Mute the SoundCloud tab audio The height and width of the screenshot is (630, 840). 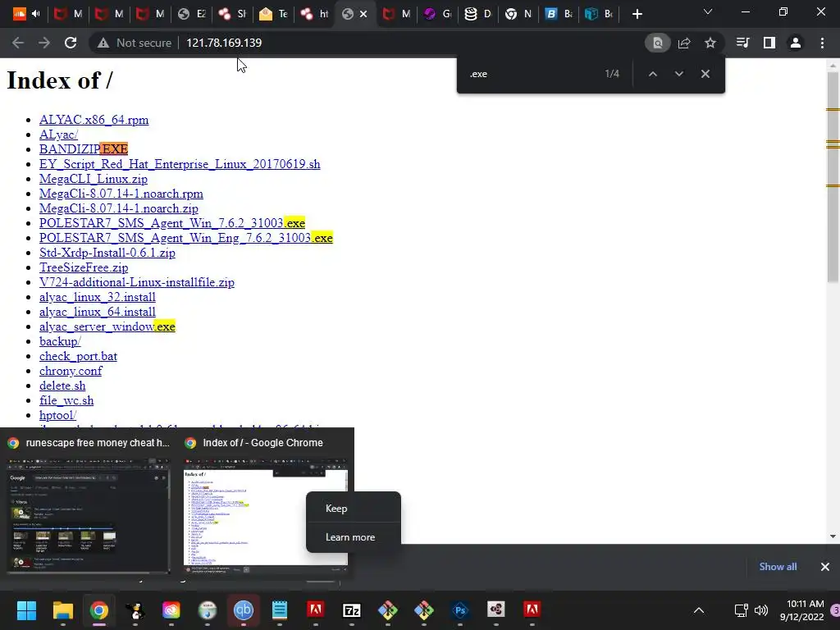[36, 14]
